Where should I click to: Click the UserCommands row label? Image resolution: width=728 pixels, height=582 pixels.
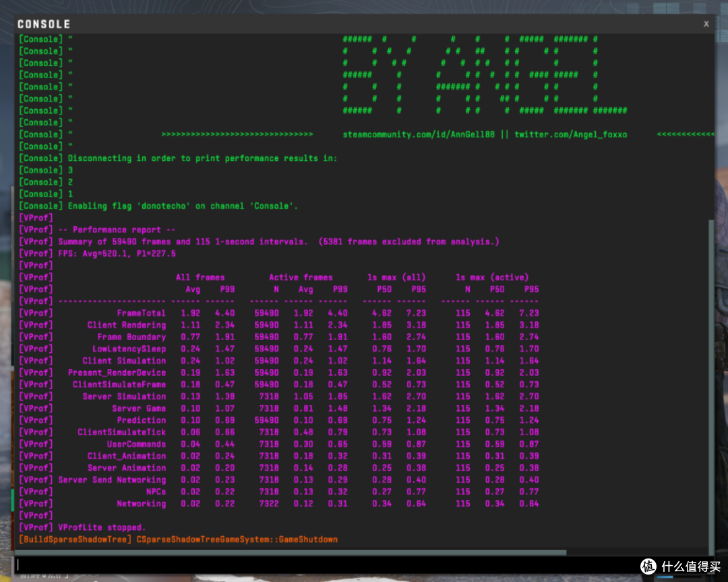tap(136, 444)
